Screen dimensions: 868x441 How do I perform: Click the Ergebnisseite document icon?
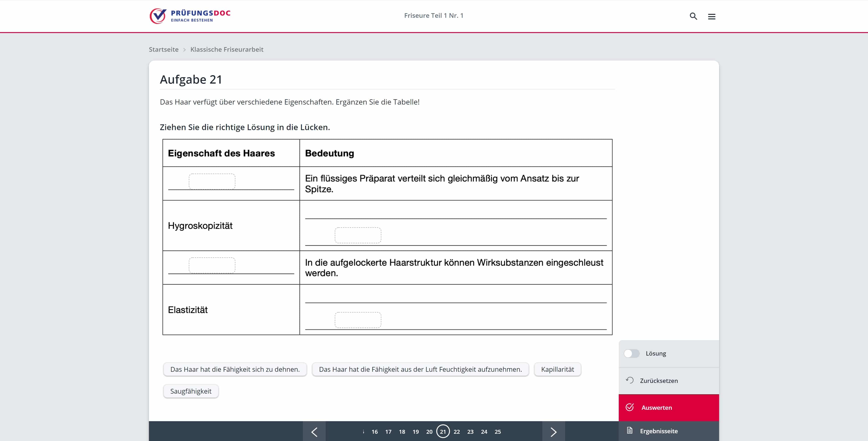(629, 431)
